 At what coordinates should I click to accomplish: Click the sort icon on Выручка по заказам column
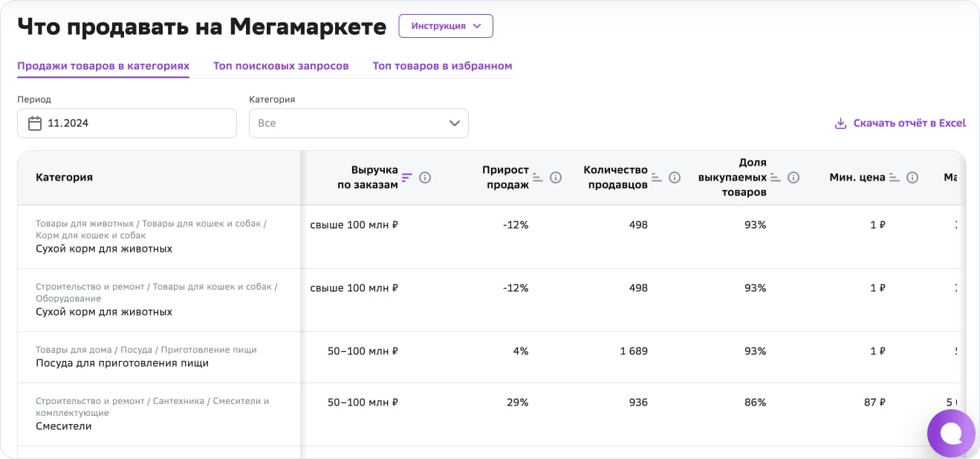click(x=407, y=178)
